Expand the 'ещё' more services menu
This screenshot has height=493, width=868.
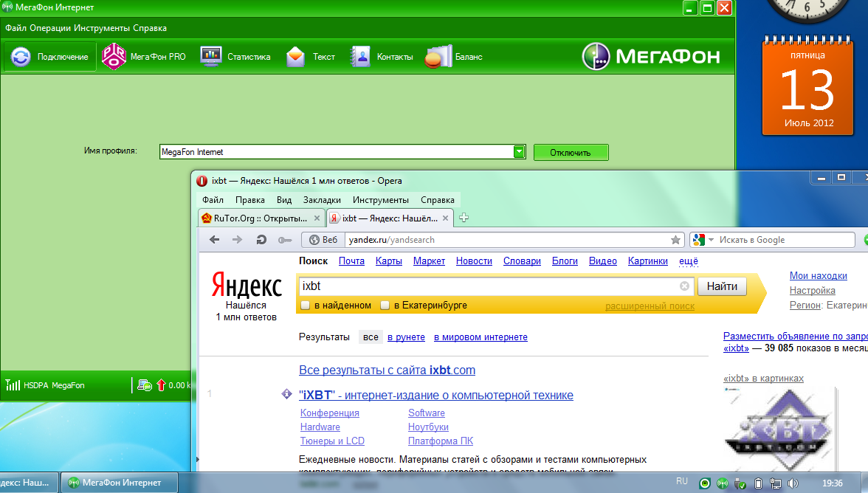(688, 261)
